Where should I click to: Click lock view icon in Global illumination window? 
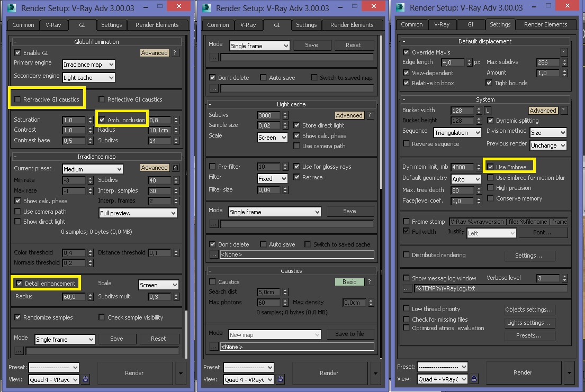click(x=85, y=379)
